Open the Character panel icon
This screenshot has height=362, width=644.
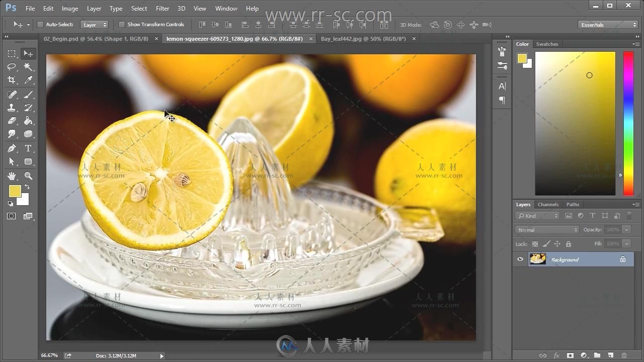click(502, 86)
